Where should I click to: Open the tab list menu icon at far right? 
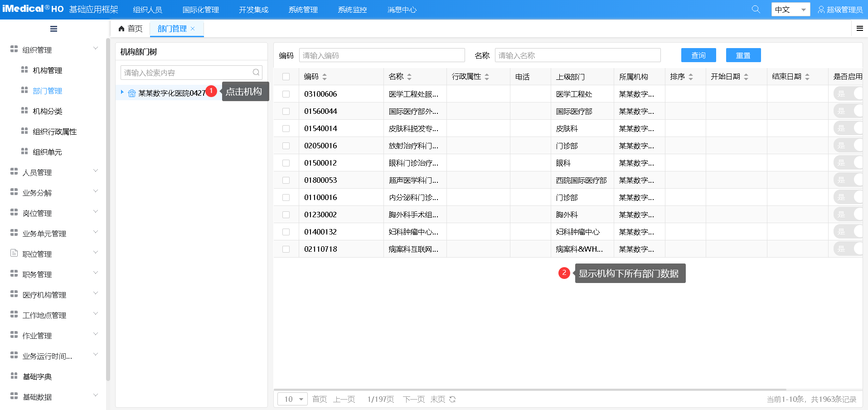(x=859, y=29)
